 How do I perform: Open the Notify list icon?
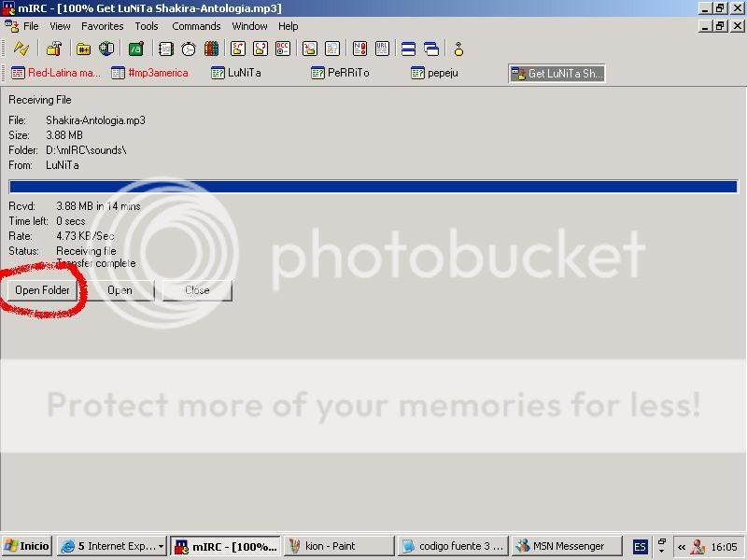tap(359, 49)
